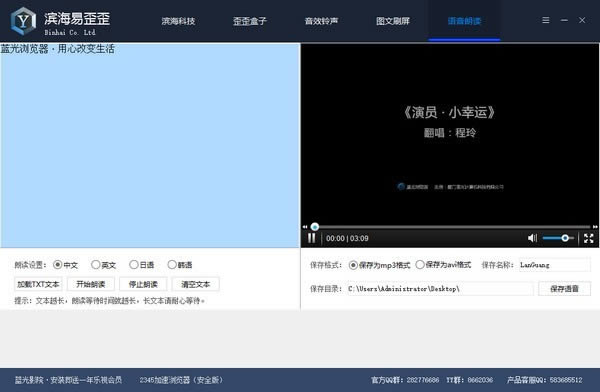Choose 保存为avi格式 save option
The width and height of the screenshot is (600, 392).
(x=443, y=265)
